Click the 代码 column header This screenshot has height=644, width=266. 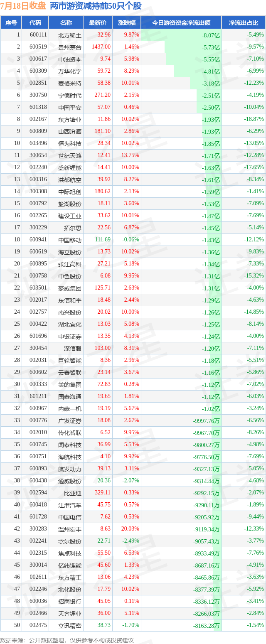(35, 23)
